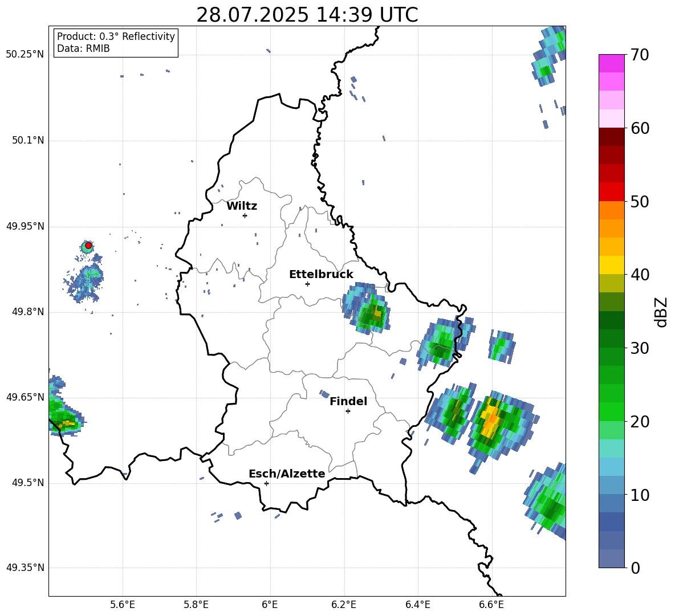Viewport: 675px width, 616px height.
Task: Click the 30 tick on colorbar
Action: (640, 348)
